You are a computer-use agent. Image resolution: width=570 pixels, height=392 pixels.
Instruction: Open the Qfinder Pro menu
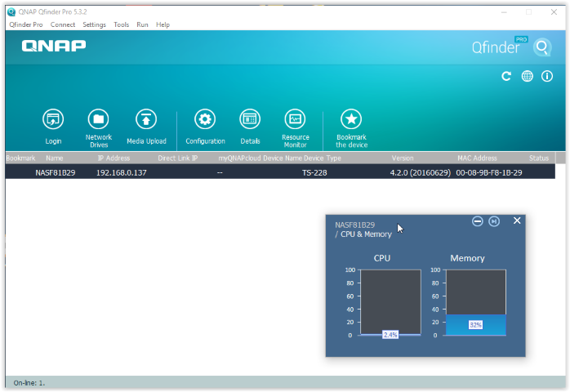[x=26, y=24]
